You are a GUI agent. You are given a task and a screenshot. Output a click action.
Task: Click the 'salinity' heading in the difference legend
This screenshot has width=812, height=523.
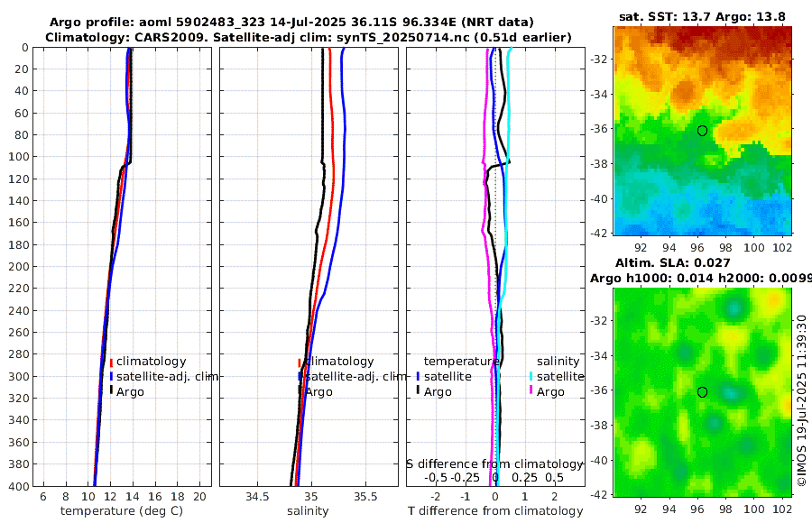pyautogui.click(x=558, y=362)
